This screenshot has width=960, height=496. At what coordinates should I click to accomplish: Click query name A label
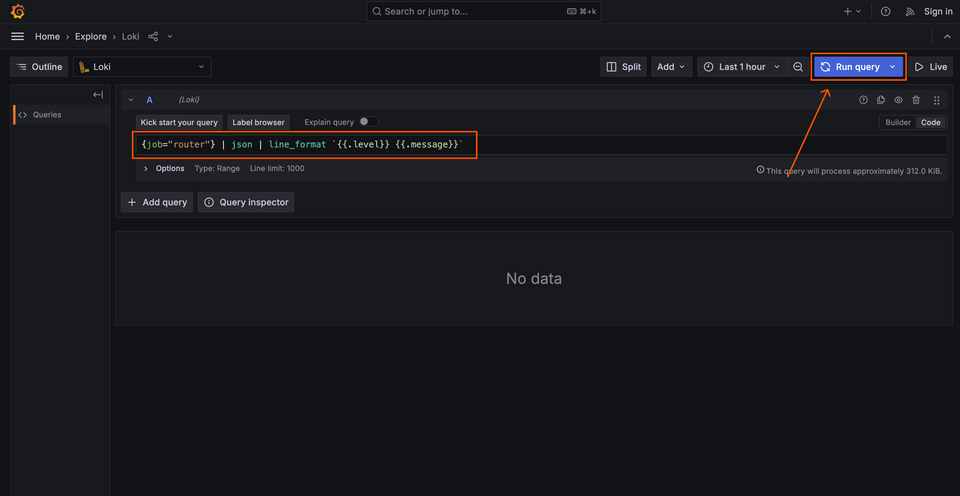(149, 100)
